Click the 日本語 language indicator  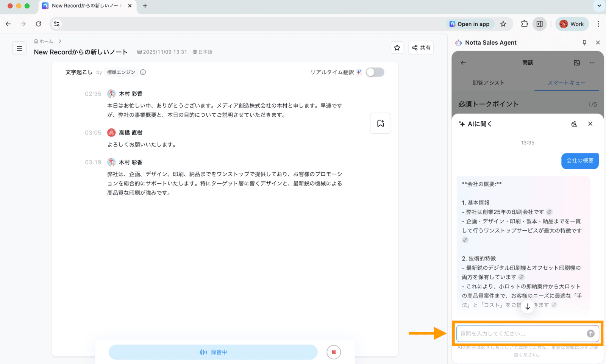[202, 52]
